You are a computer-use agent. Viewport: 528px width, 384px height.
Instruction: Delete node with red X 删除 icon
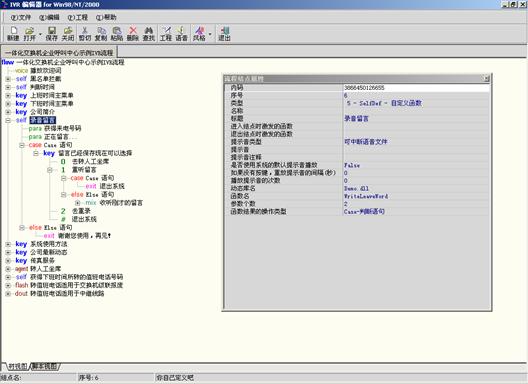click(133, 34)
